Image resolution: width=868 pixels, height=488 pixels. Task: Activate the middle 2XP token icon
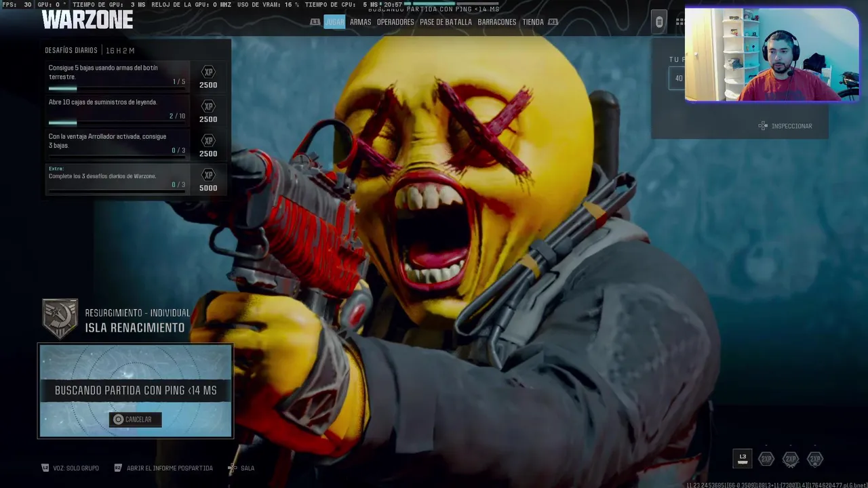tap(791, 460)
